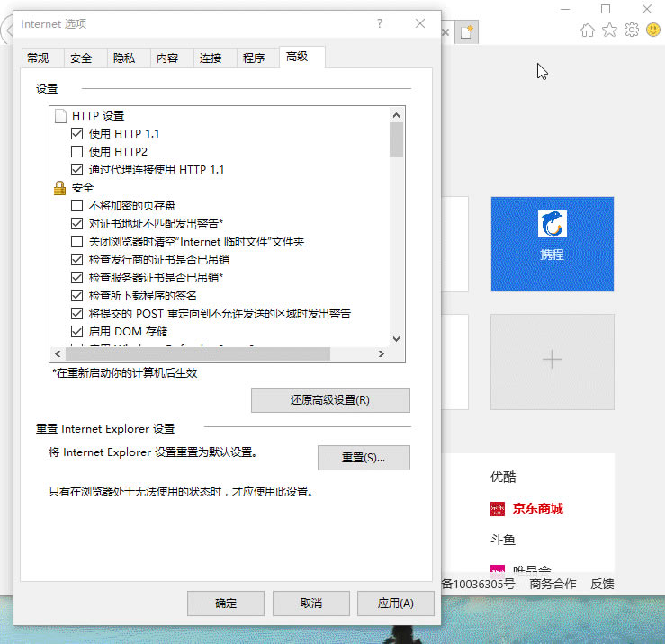Click the settings list scroll-right arrow
665x644 pixels.
coord(382,354)
